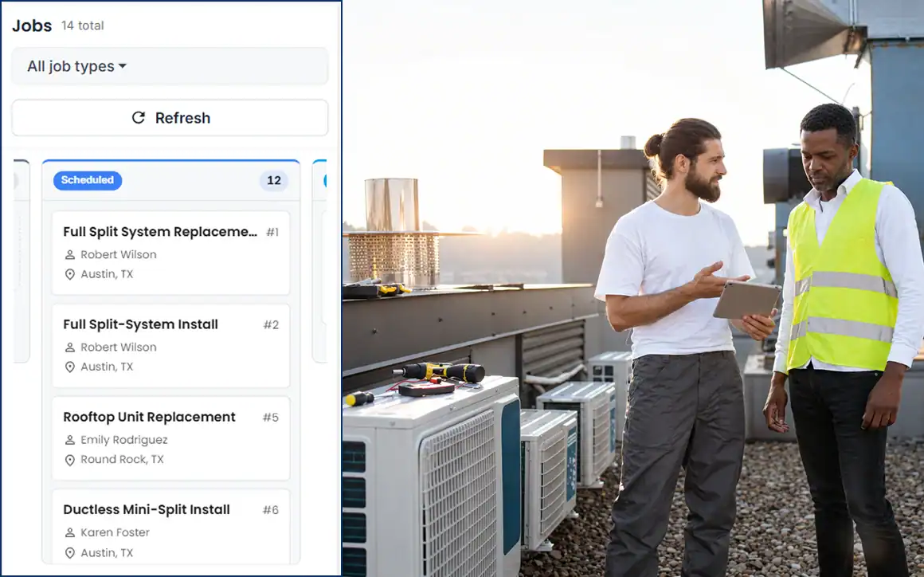Click the location pin on job #6
This screenshot has height=577, width=924.
(69, 553)
